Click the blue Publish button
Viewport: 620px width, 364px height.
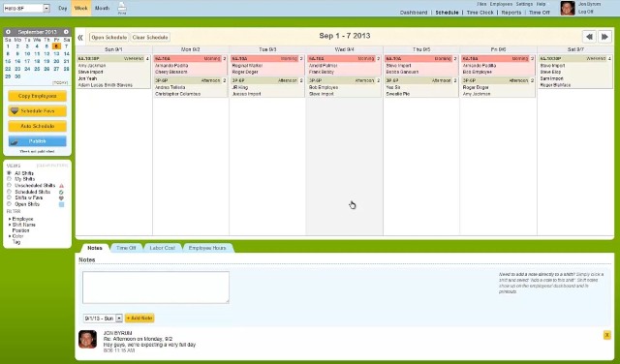(38, 141)
